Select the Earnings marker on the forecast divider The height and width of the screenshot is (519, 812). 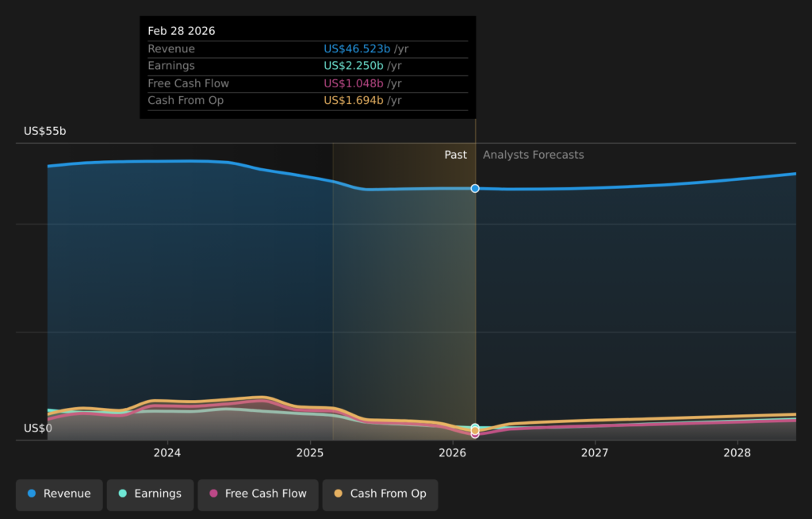click(x=475, y=425)
